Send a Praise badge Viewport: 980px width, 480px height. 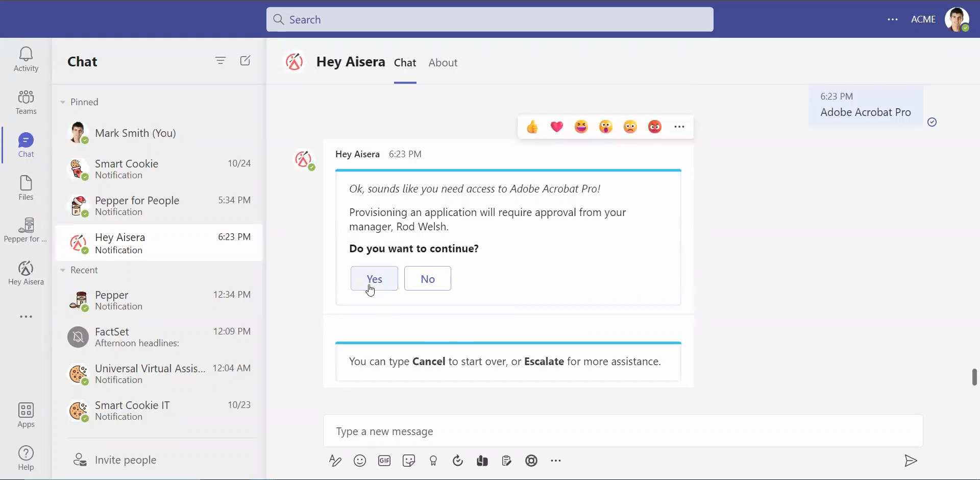(x=433, y=461)
